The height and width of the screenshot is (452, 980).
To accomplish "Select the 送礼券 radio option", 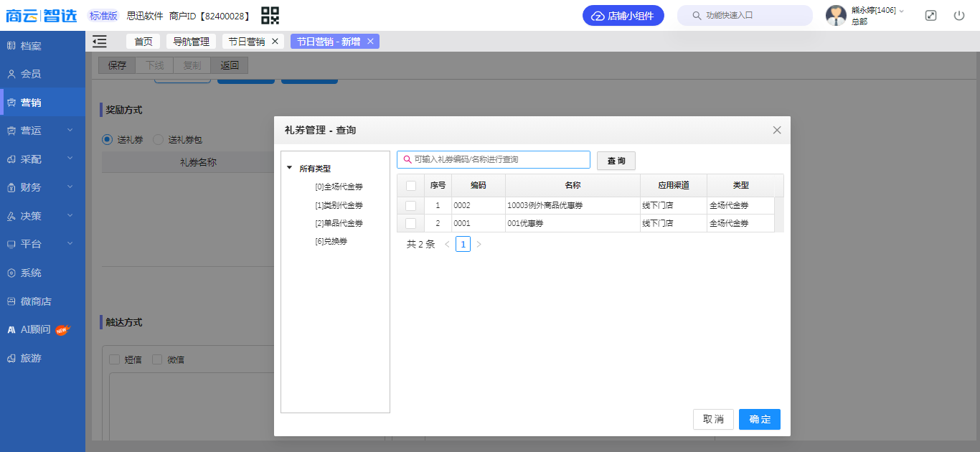I will [108, 140].
